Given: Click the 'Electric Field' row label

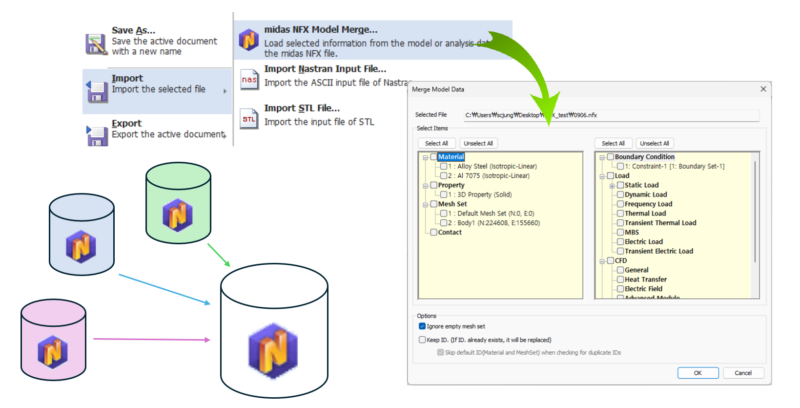Looking at the screenshot, I should (x=643, y=289).
